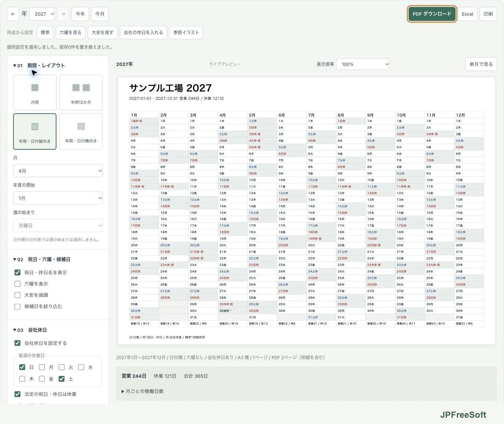Apply the 六曜を見る preset
This screenshot has width=504, height=424.
click(71, 32)
